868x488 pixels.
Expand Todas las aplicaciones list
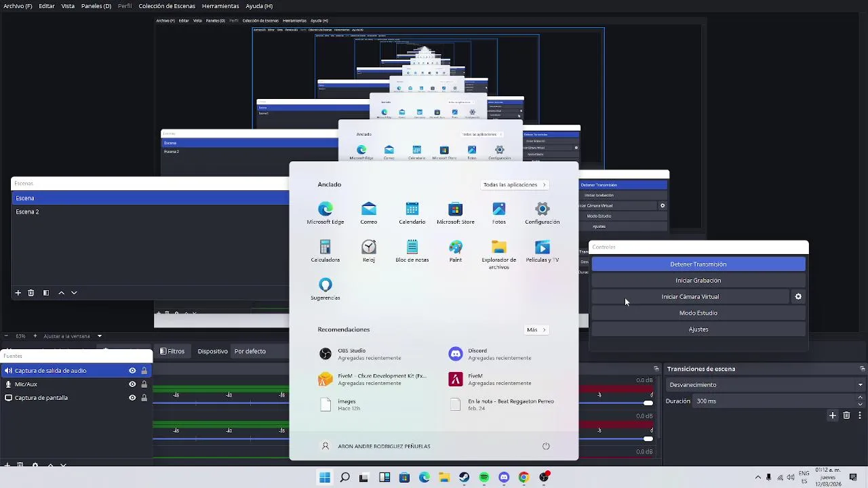tap(515, 184)
